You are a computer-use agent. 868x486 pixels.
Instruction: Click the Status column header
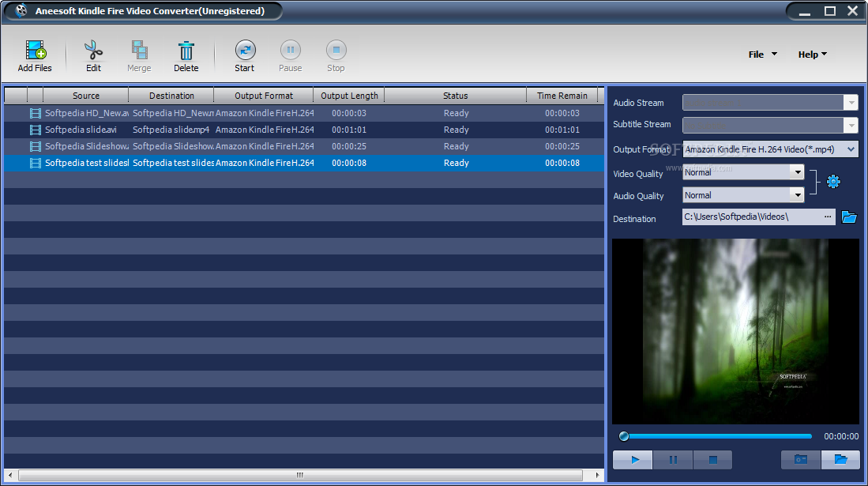point(455,96)
